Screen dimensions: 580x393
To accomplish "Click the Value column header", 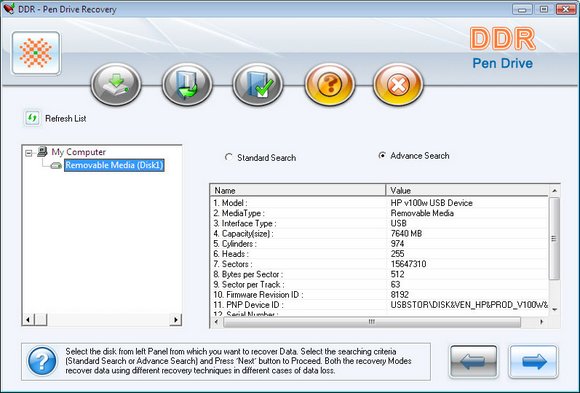I will pyautogui.click(x=467, y=190).
